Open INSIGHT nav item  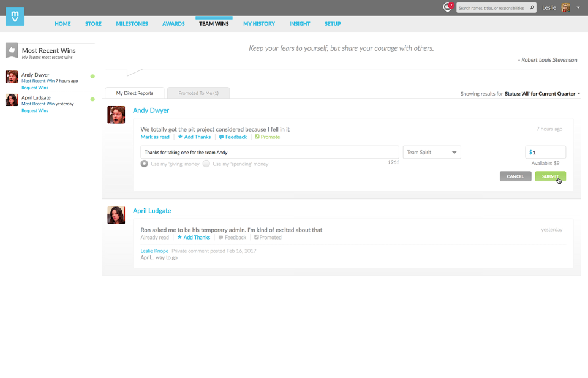pos(300,24)
